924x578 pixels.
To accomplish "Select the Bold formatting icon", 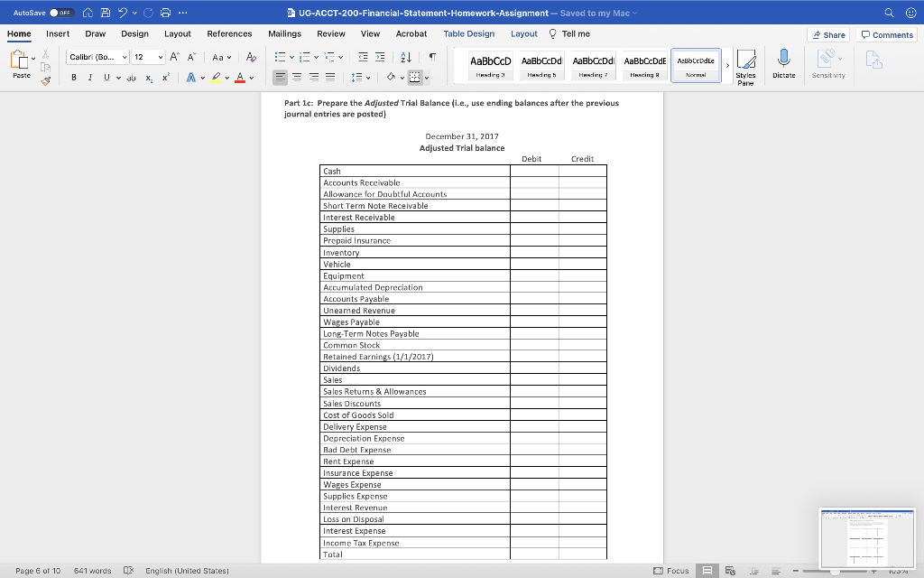I will (x=74, y=77).
